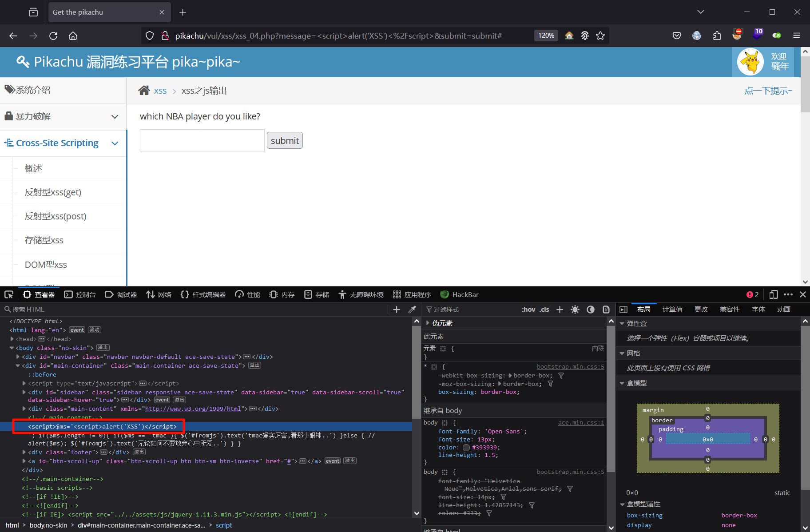Collapse the 弹性盒 layout section
The height and width of the screenshot is (532, 810).
(622, 324)
